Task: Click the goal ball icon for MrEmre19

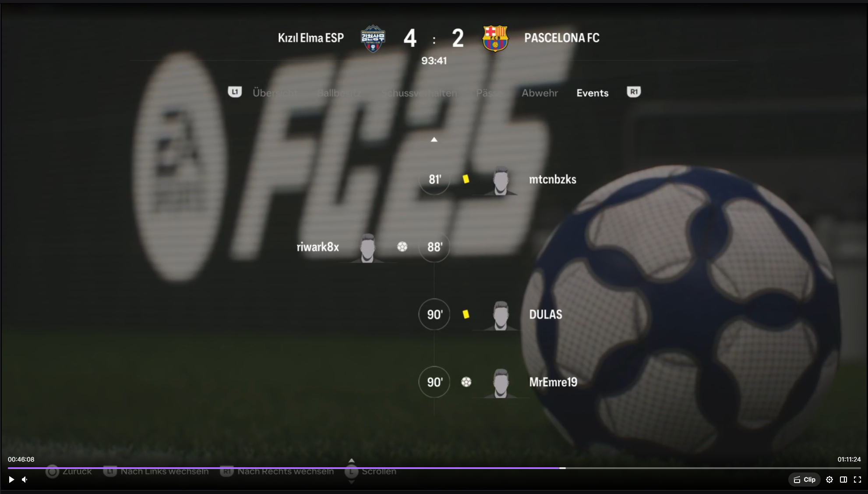Action: click(x=466, y=382)
